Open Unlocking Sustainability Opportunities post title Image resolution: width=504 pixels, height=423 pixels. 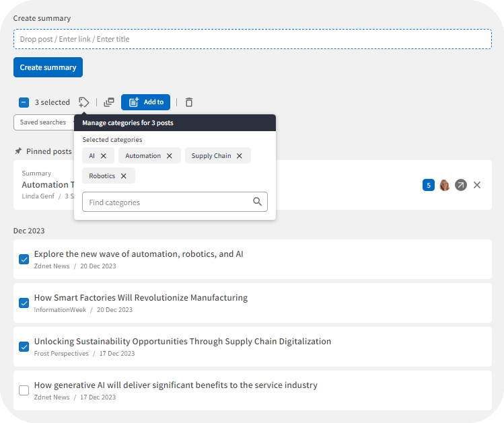pyautogui.click(x=182, y=341)
